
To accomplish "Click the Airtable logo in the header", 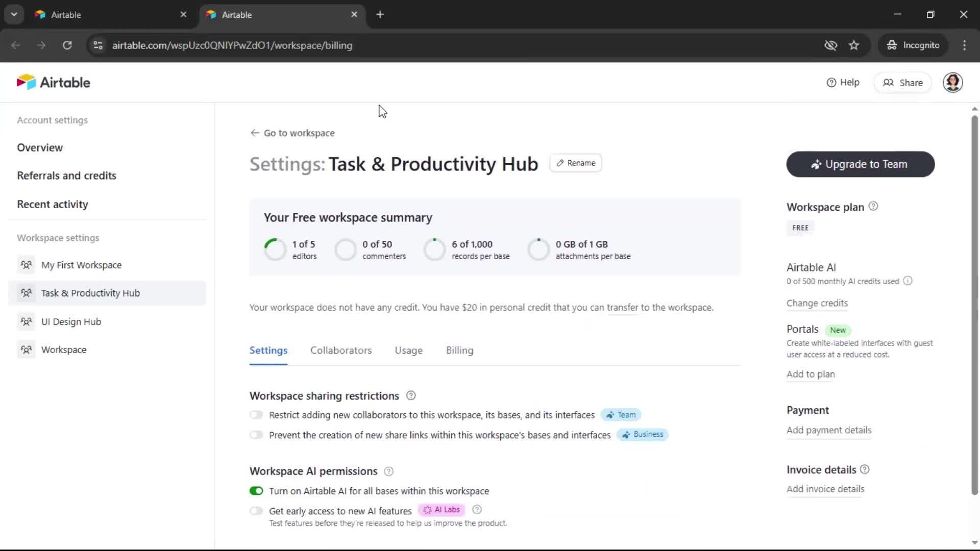I will 54,82.
